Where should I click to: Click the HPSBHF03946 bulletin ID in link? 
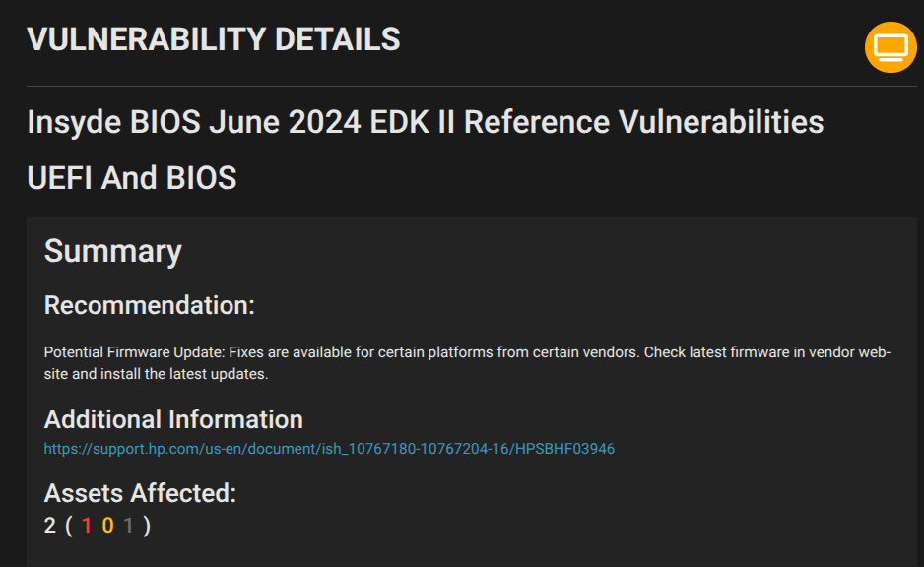[564, 449]
